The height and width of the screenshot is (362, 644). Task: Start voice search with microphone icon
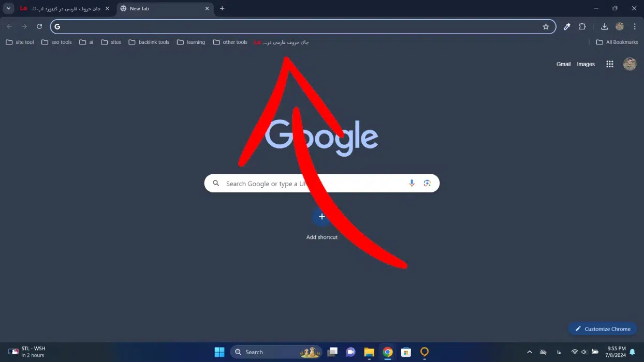(412, 183)
